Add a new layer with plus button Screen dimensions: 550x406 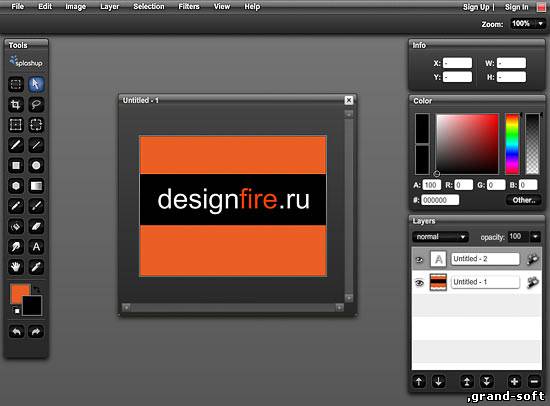click(x=514, y=381)
